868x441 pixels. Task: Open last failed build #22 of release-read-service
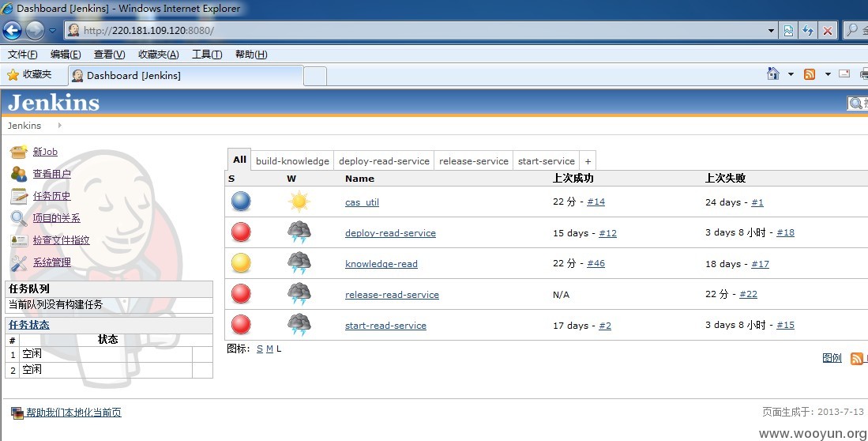[749, 294]
